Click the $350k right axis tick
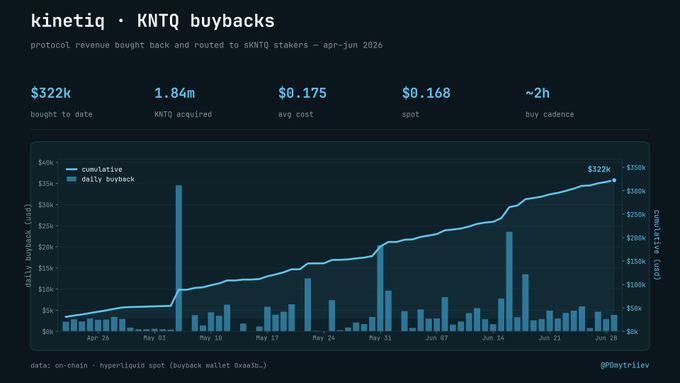The height and width of the screenshot is (383, 680). [636, 168]
